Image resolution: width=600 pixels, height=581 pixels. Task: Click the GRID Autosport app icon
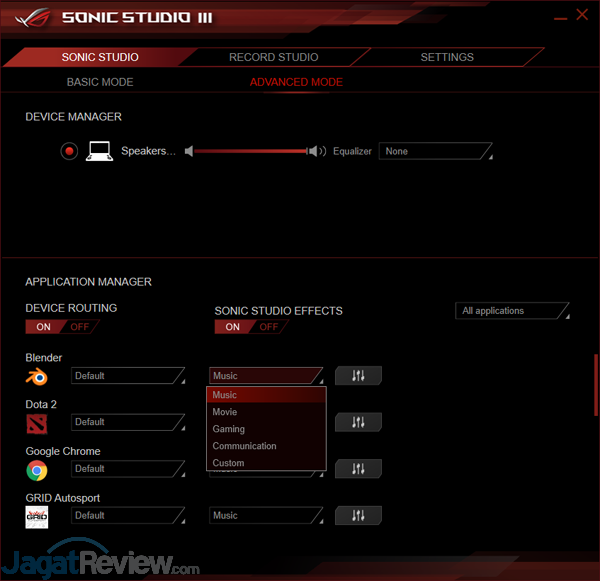(37, 517)
